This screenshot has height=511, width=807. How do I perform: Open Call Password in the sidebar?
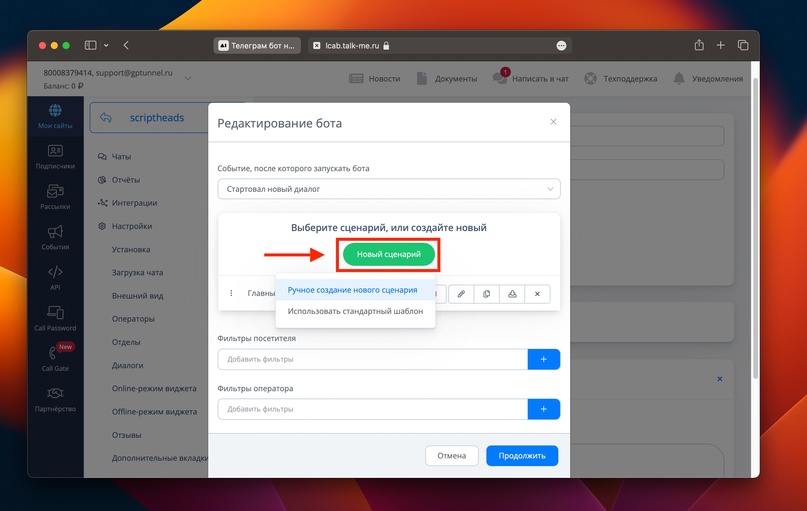tap(55, 318)
